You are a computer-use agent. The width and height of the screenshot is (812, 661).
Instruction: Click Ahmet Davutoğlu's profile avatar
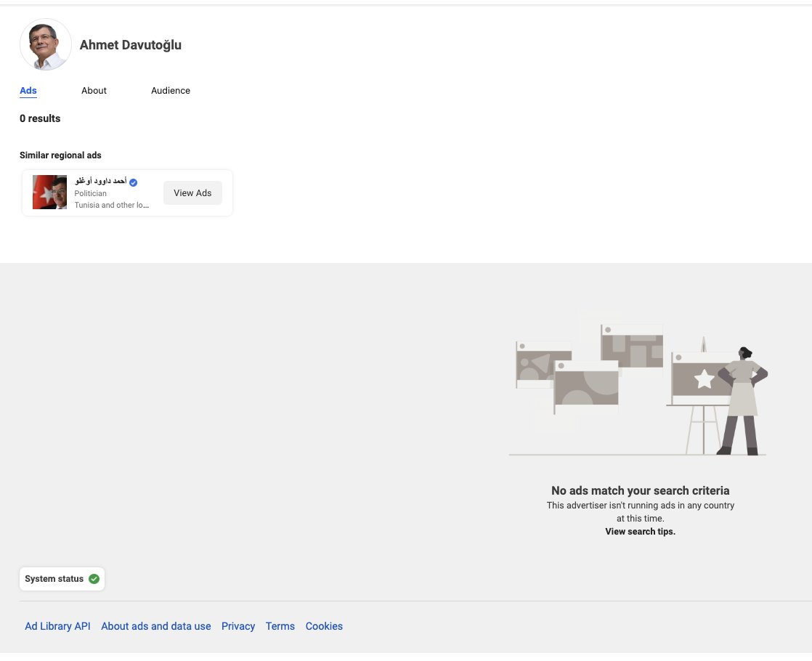point(45,45)
